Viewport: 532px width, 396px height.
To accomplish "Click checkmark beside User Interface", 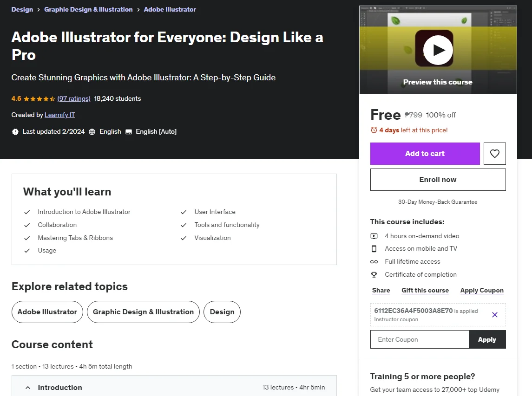I will pos(184,212).
